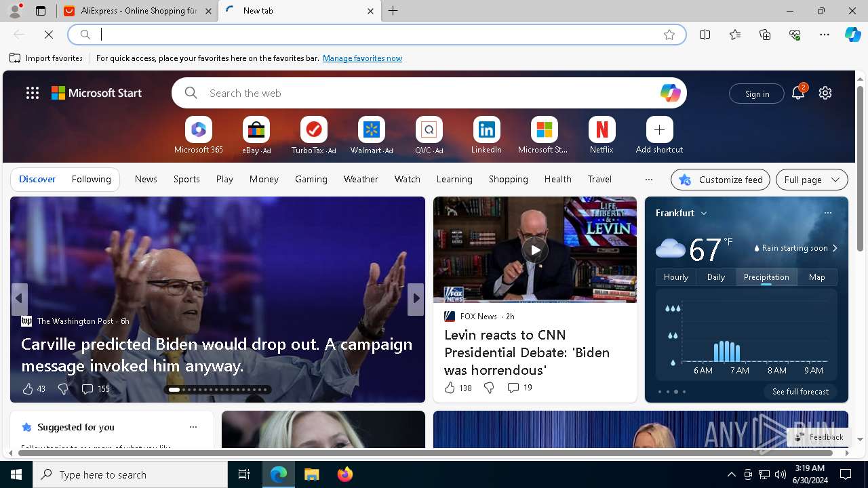This screenshot has height=488, width=868.
Task: Open the notifications bell
Action: click(798, 93)
